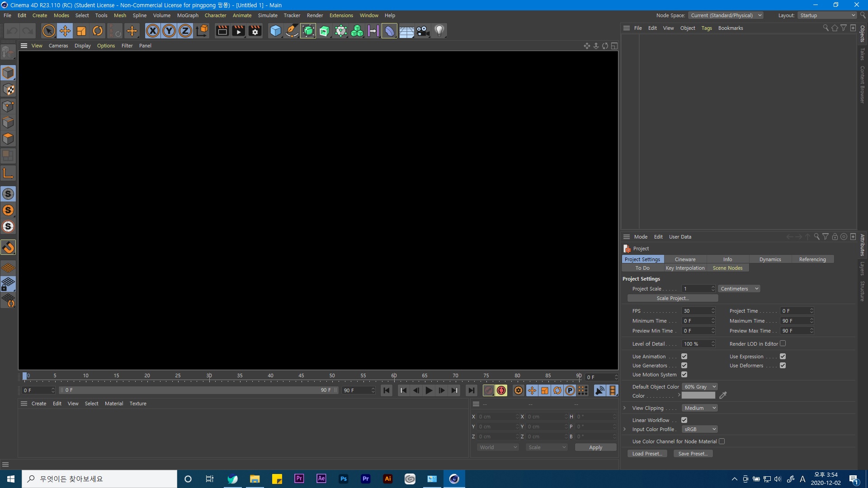
Task: Click the Extrude generator icon
Action: coord(324,31)
